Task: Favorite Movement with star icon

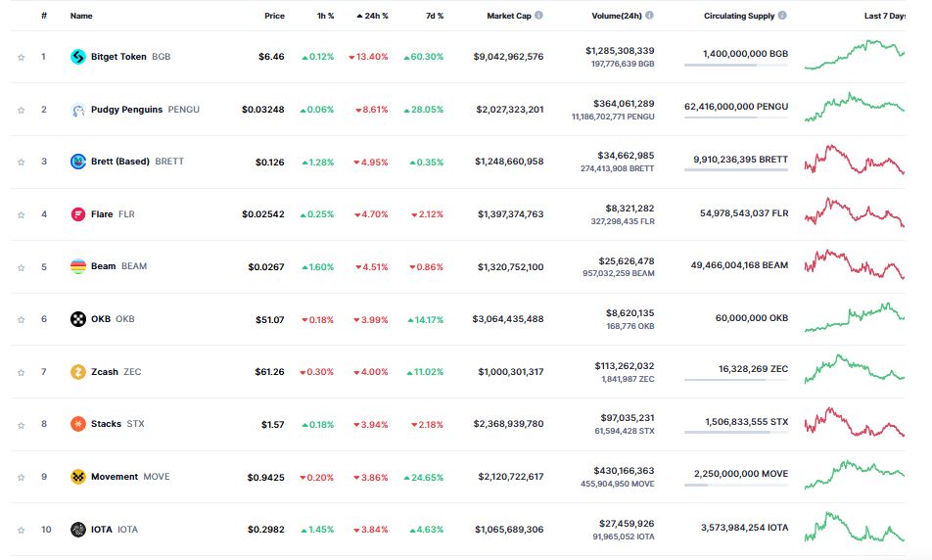Action: tap(21, 478)
